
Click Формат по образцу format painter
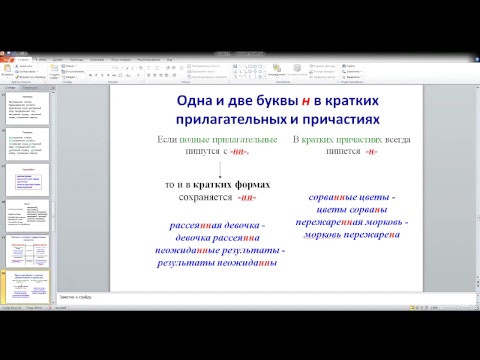(x=30, y=77)
